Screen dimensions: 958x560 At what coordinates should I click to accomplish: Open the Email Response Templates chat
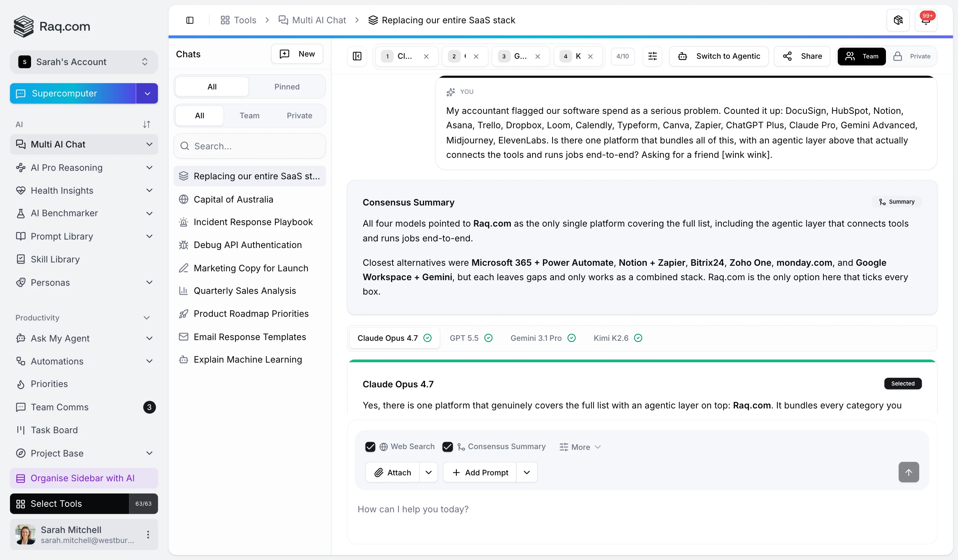click(x=250, y=337)
